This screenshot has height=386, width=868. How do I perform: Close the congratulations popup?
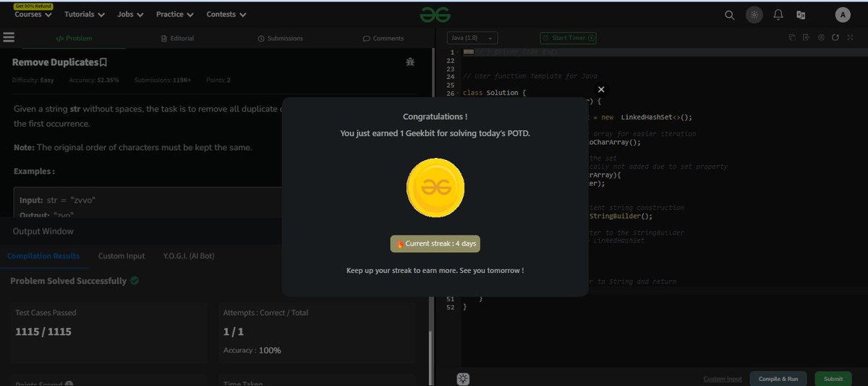601,89
